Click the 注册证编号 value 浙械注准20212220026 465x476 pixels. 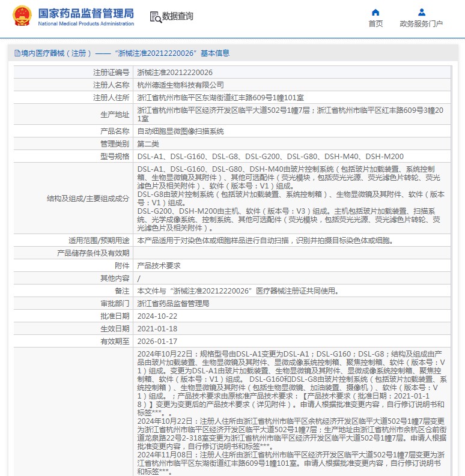175,72
